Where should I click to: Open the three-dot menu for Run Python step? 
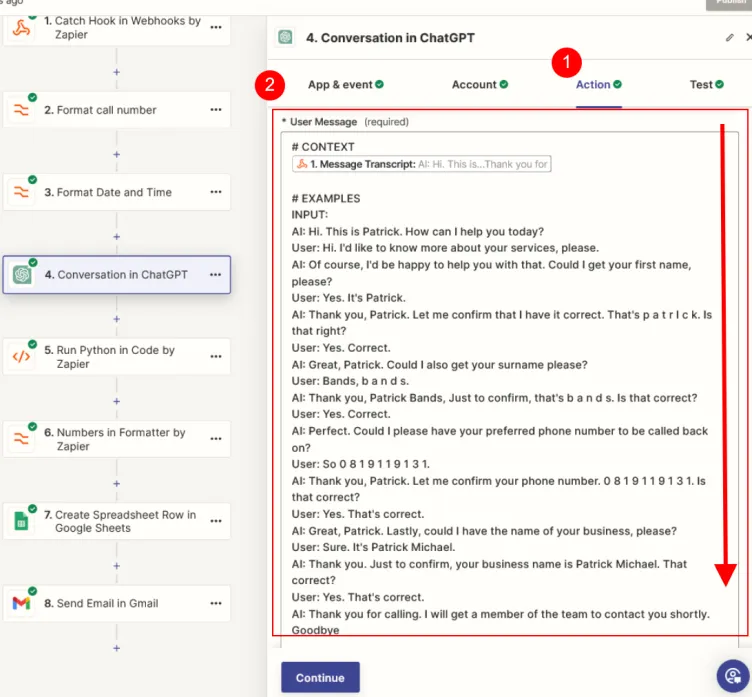[216, 356]
